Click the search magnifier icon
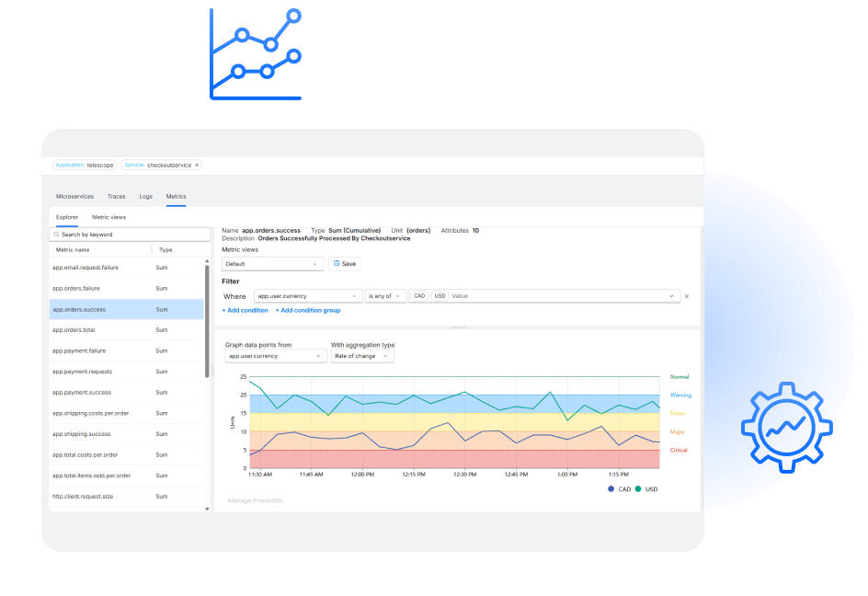 [56, 235]
